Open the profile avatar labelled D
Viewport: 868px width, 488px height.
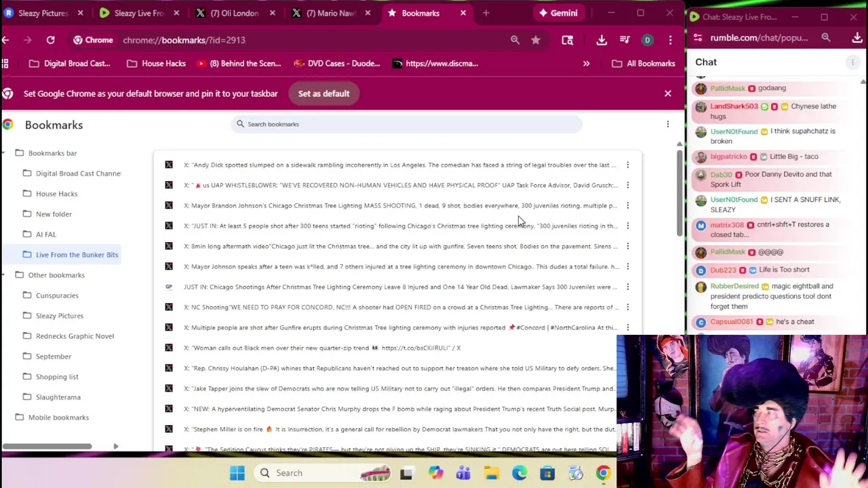click(647, 40)
